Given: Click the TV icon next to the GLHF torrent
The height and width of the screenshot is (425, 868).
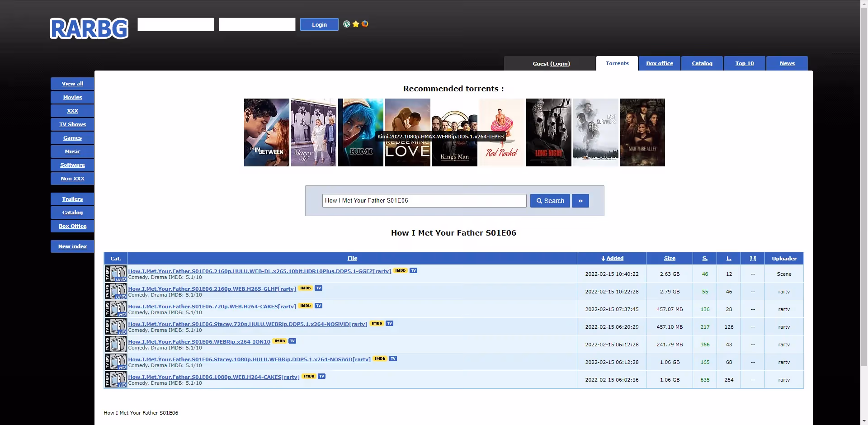Looking at the screenshot, I should 318,288.
